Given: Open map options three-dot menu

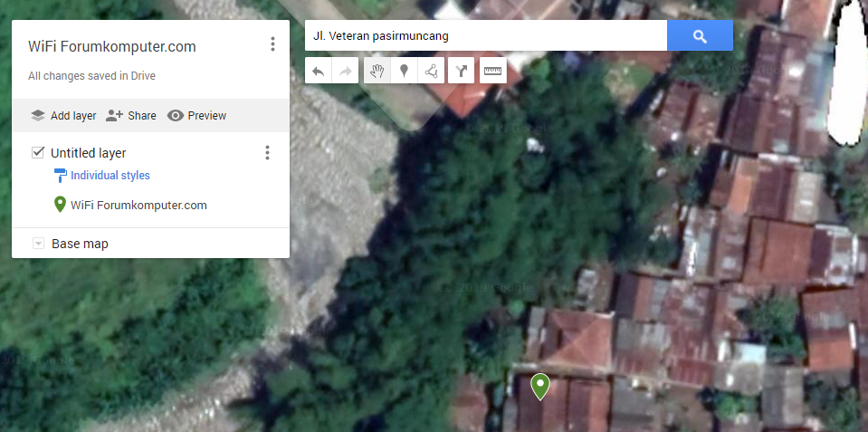Looking at the screenshot, I should [x=272, y=44].
